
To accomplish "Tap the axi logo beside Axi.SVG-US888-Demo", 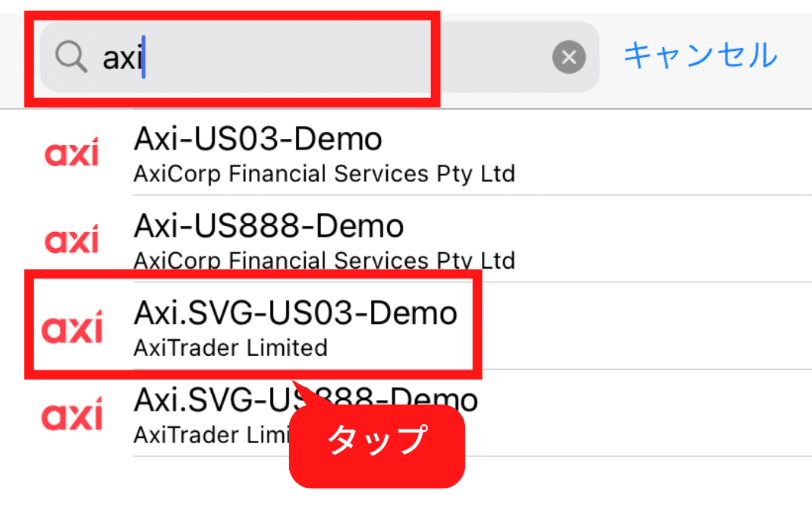I will pyautogui.click(x=72, y=414).
